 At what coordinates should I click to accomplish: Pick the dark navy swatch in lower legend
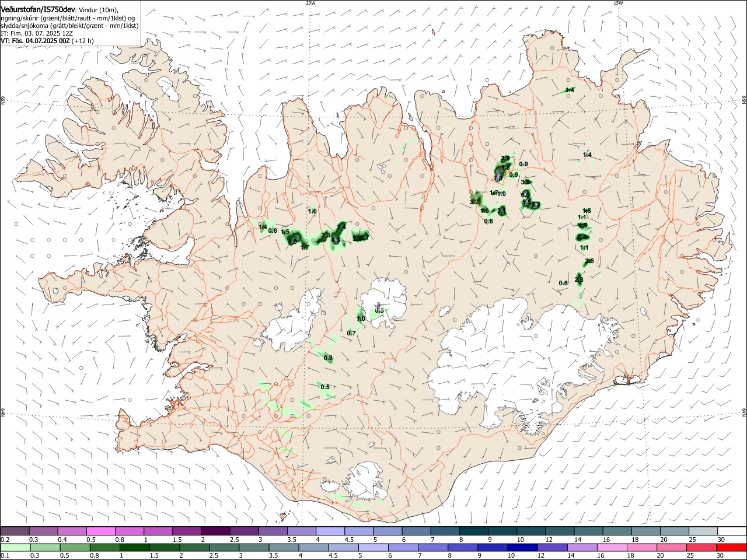click(522, 548)
